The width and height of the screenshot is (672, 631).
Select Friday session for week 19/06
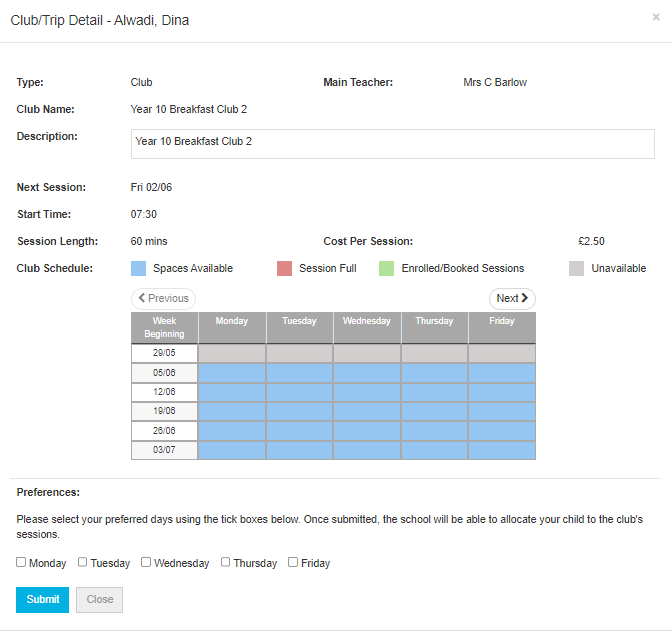pyautogui.click(x=502, y=412)
